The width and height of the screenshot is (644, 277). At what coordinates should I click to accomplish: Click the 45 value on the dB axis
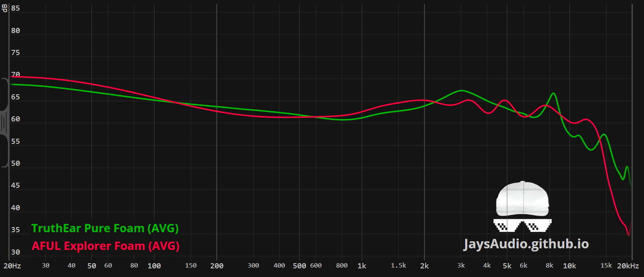[x=15, y=185]
